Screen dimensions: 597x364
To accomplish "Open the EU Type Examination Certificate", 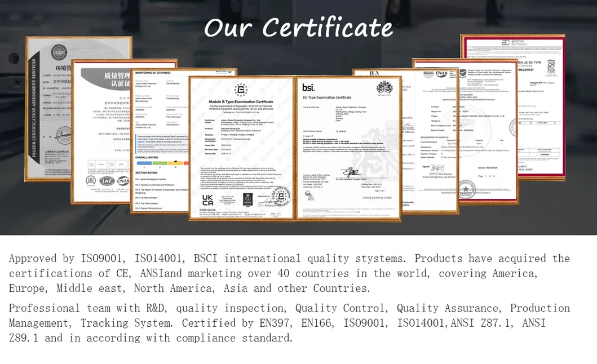I will tap(326, 97).
